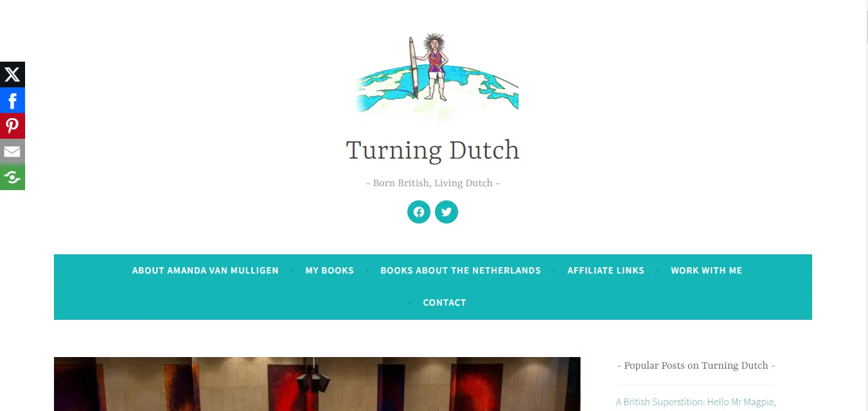Click the Turning Dutch site title

tap(433, 150)
